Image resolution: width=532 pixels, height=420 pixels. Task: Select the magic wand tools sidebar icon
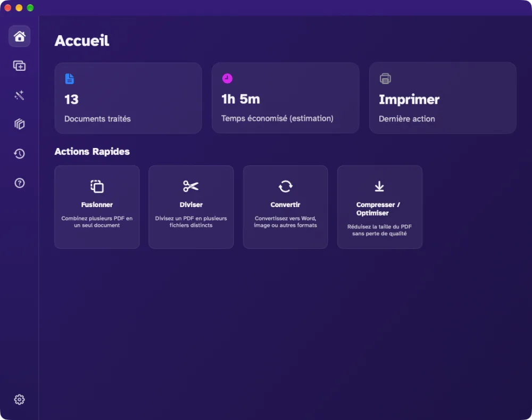[x=19, y=95]
